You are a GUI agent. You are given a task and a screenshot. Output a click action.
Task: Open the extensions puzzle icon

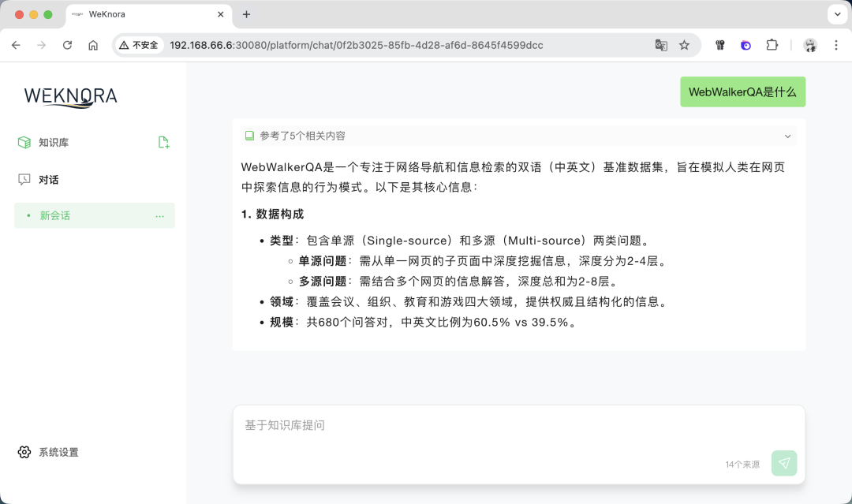click(772, 45)
